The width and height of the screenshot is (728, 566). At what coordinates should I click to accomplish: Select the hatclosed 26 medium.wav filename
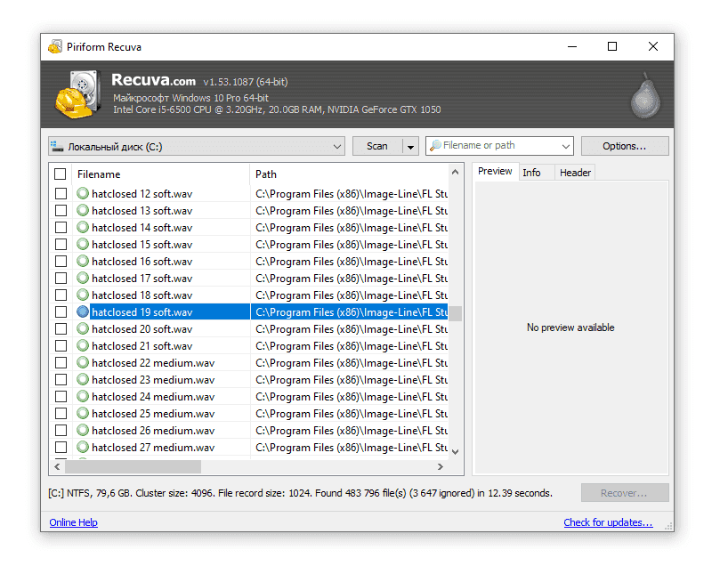[153, 431]
